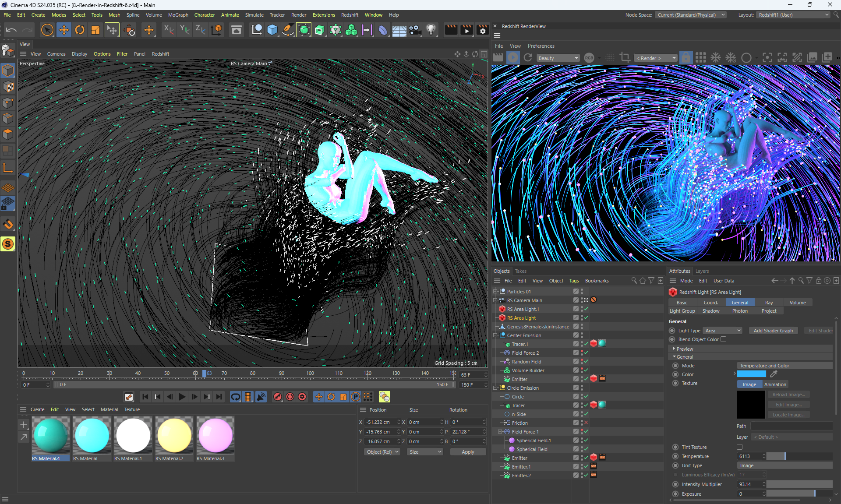Viewport: 841px width, 504px height.
Task: Click the Undo arrow icon
Action: [11, 30]
